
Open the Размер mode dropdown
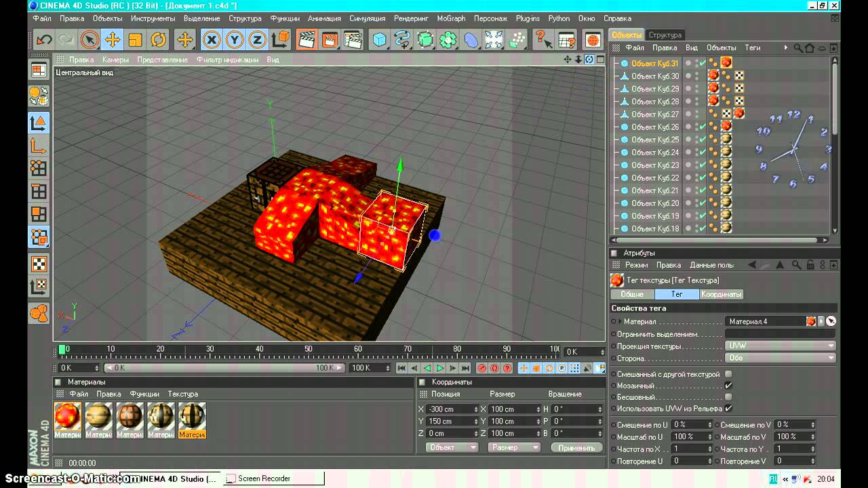pyautogui.click(x=514, y=447)
